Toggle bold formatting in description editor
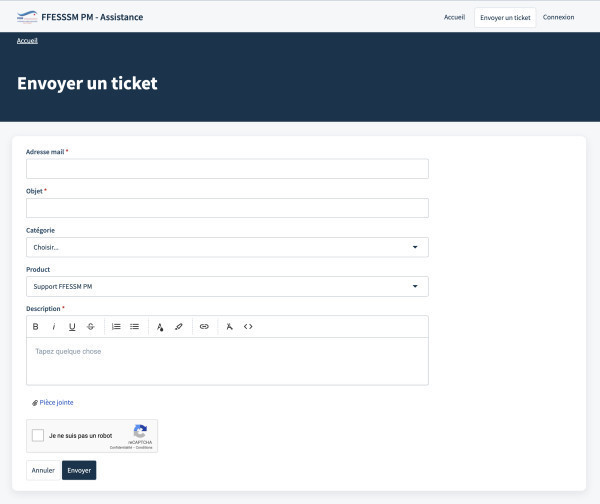 [36, 326]
